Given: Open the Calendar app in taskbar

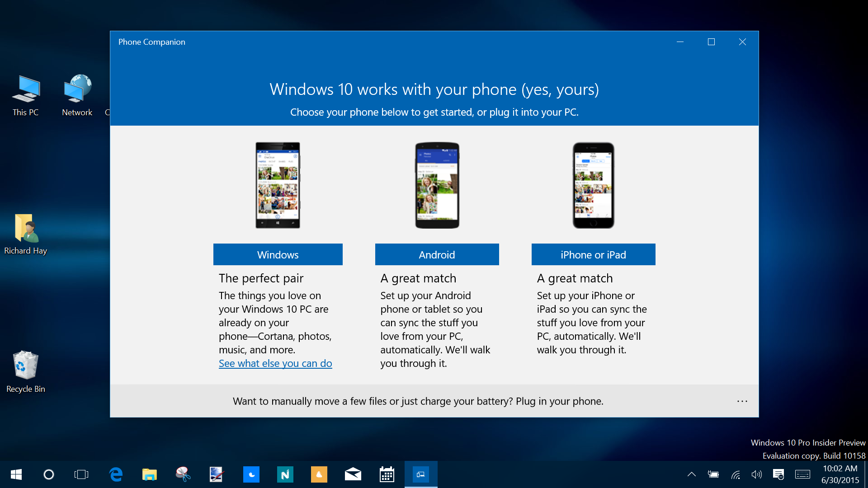Looking at the screenshot, I should [387, 474].
